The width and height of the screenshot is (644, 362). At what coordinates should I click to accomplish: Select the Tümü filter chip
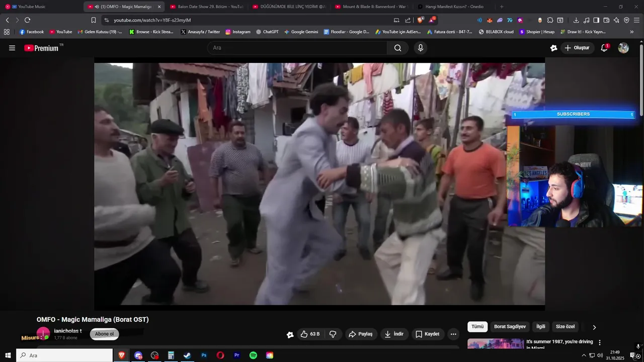tap(477, 327)
